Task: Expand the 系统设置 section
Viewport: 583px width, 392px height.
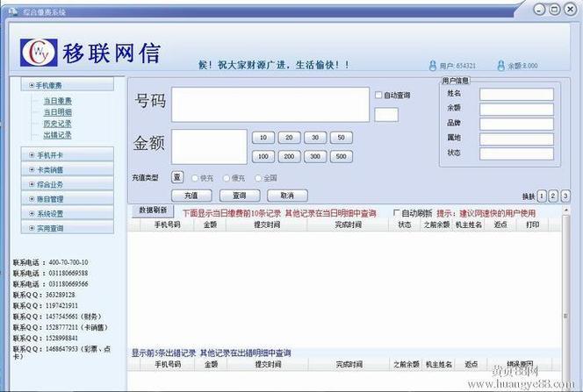Action: [49, 213]
